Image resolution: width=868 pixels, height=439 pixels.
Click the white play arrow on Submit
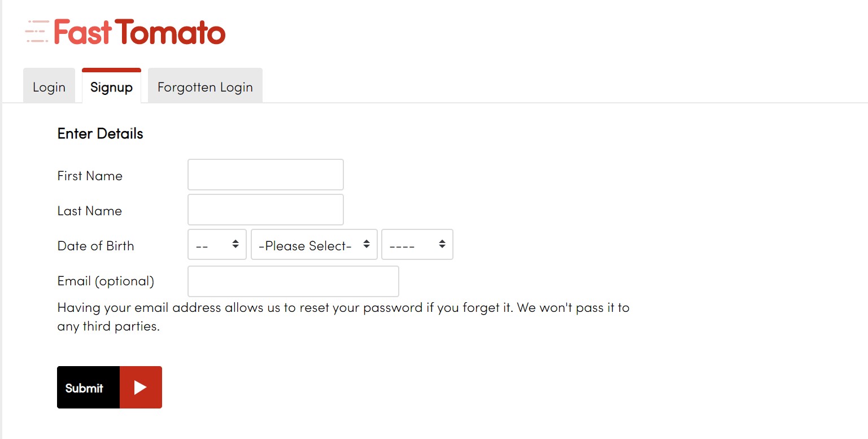141,388
